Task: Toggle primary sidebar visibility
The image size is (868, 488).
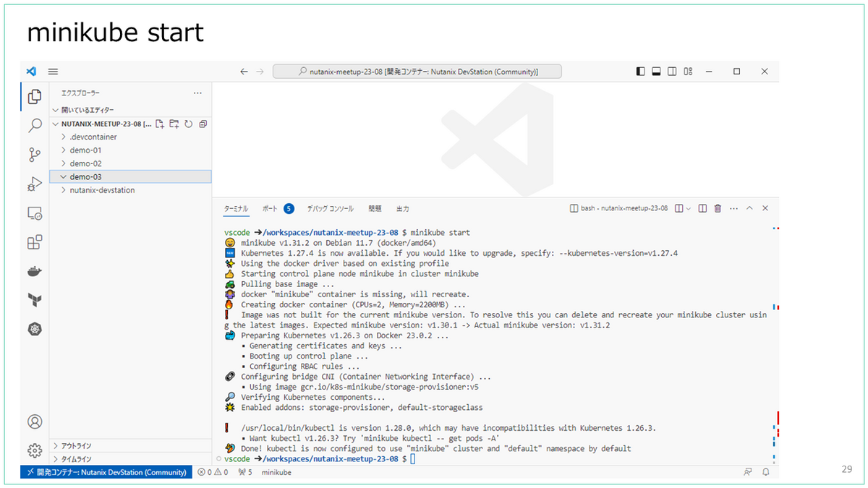Action: click(x=640, y=72)
